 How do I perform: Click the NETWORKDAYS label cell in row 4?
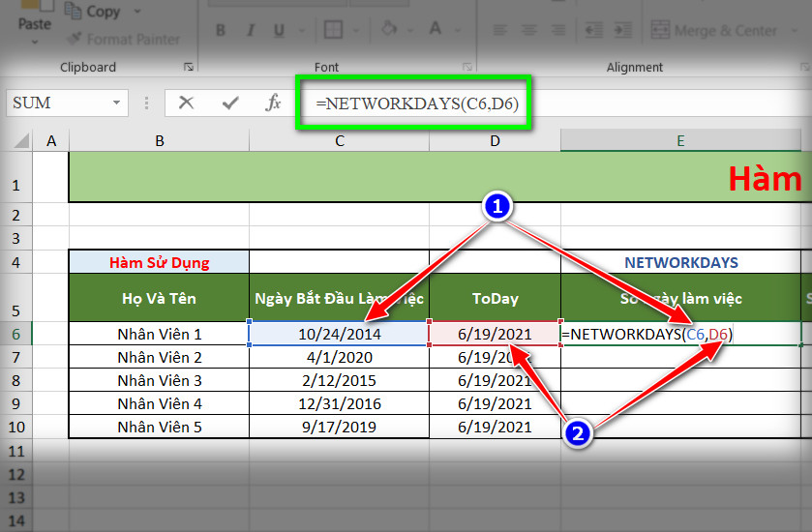(x=680, y=262)
